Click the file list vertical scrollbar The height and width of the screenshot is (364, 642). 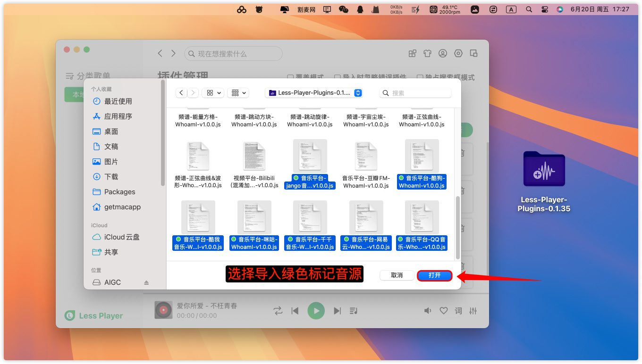tap(457, 226)
